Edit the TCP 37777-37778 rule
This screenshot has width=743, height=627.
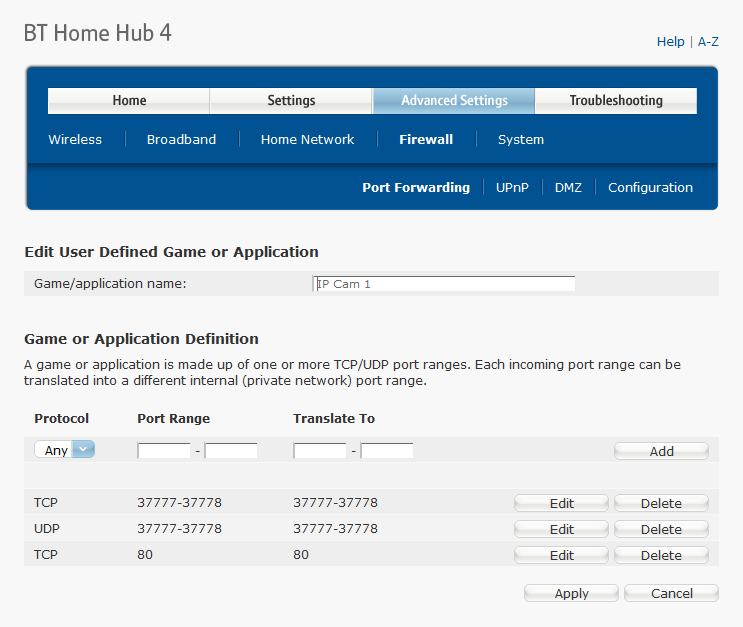coord(562,503)
